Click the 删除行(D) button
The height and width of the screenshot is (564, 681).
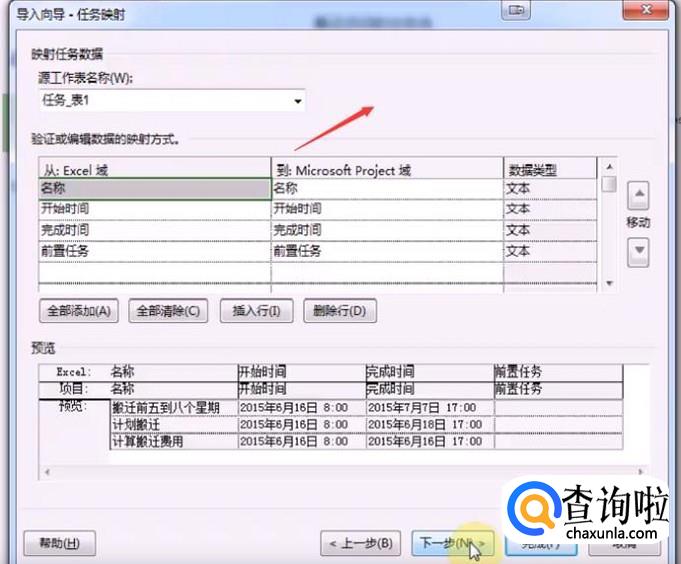click(340, 311)
